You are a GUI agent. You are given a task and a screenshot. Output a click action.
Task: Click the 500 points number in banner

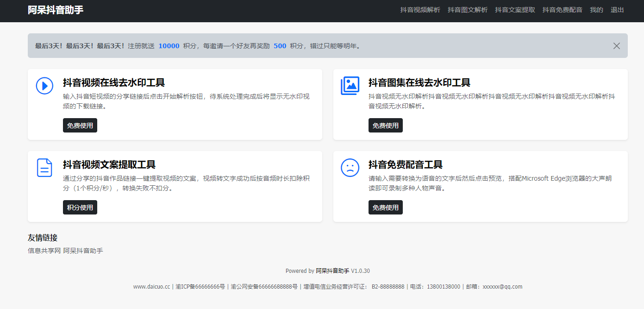click(280, 46)
